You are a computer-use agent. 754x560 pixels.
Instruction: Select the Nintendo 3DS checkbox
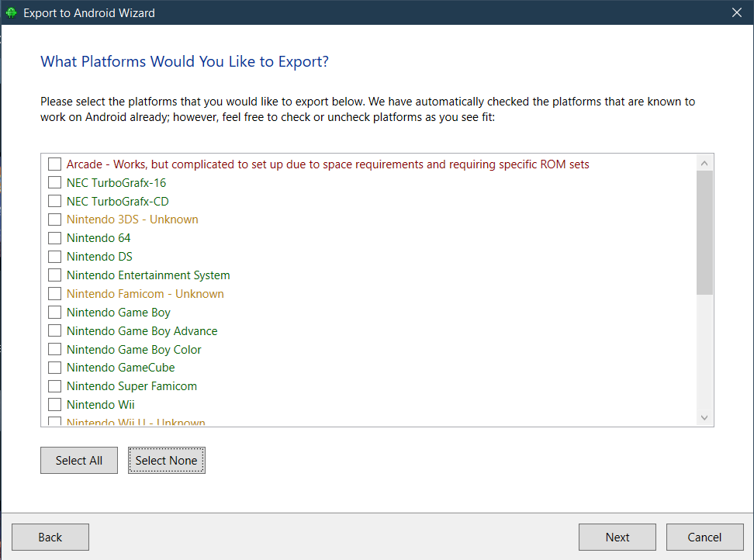54,220
